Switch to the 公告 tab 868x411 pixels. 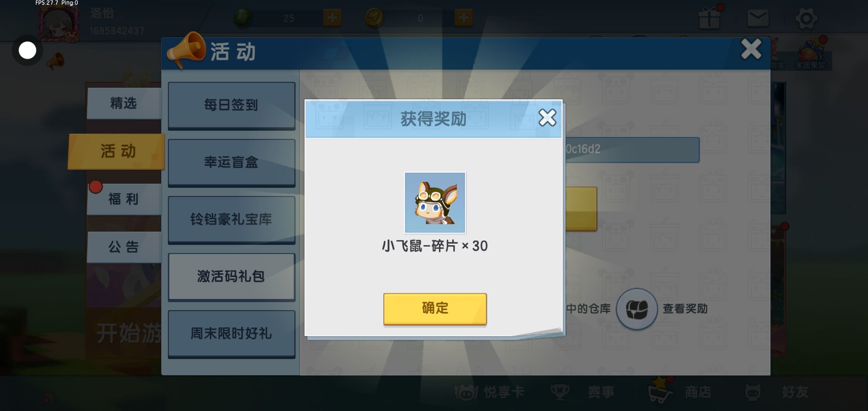click(x=124, y=247)
